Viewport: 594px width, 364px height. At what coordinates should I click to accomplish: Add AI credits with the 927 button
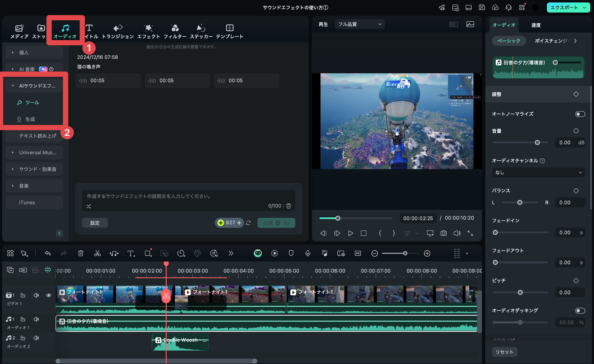[229, 223]
